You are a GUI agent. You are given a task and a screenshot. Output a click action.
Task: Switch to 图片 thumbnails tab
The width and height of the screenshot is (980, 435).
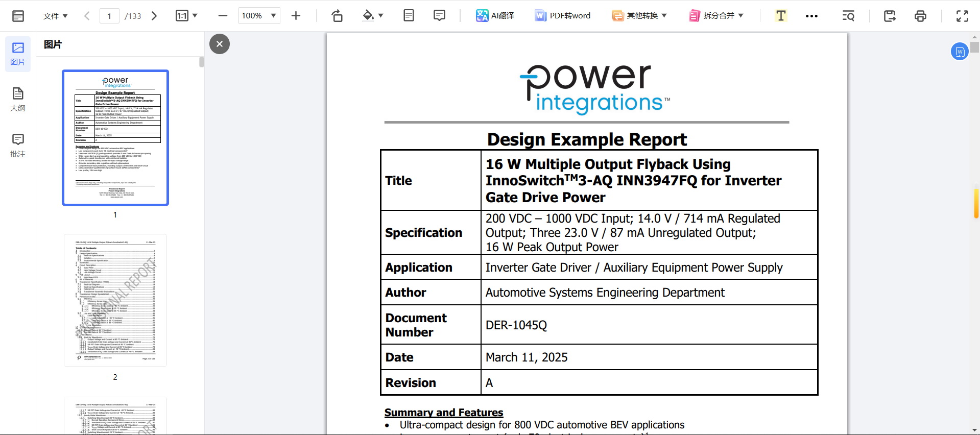18,54
